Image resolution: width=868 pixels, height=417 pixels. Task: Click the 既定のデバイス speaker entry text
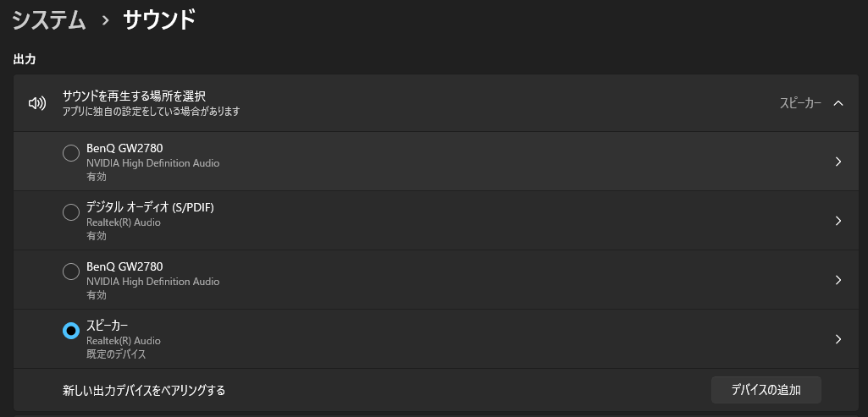116,354
